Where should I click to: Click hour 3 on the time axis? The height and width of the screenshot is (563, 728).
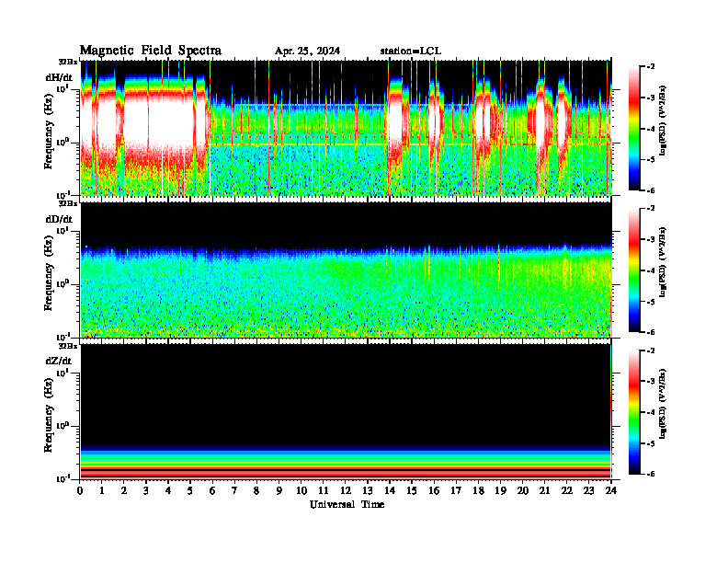click(x=146, y=490)
